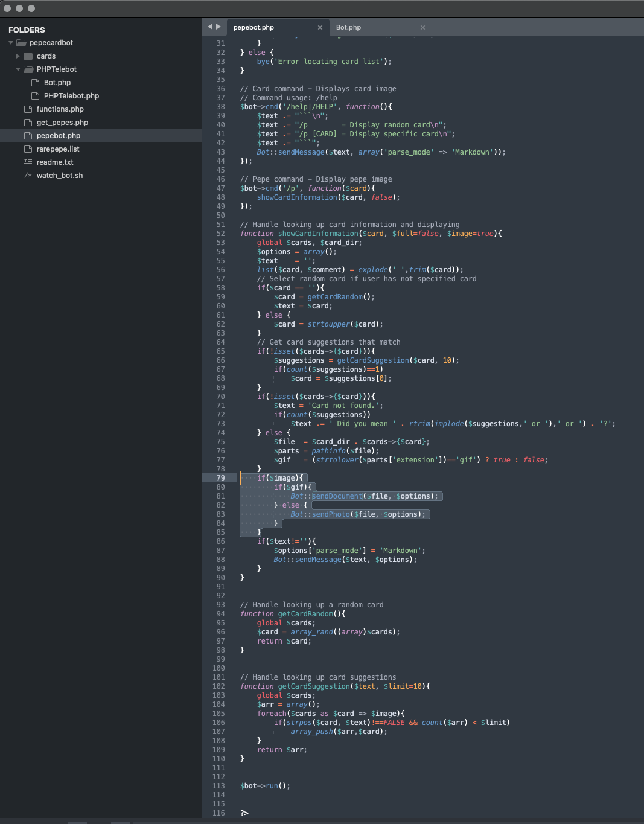Screen dimensions: 644x824
Task: Click the macOS green zoom button
Action: pos(31,8)
